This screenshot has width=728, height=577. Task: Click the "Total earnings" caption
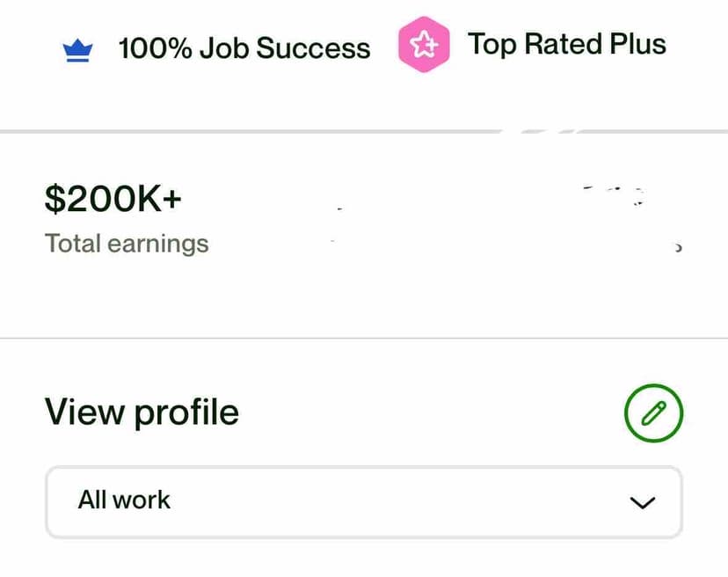(127, 243)
